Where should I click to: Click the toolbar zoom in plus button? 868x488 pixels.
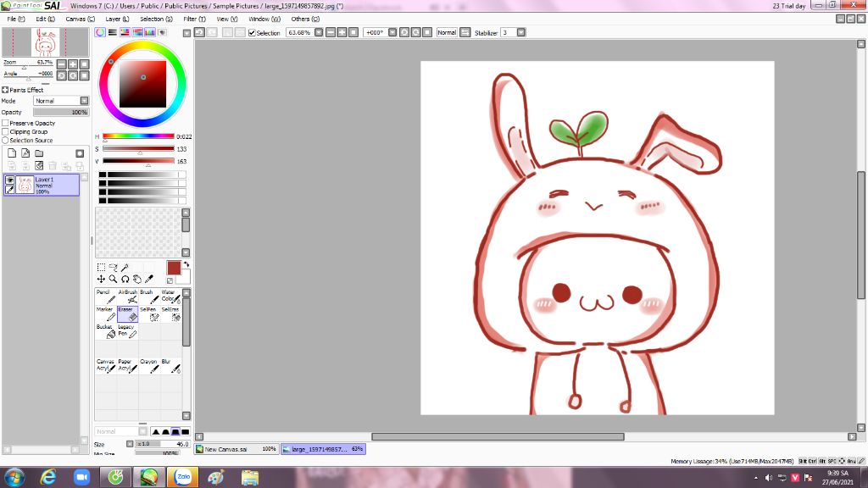342,33
